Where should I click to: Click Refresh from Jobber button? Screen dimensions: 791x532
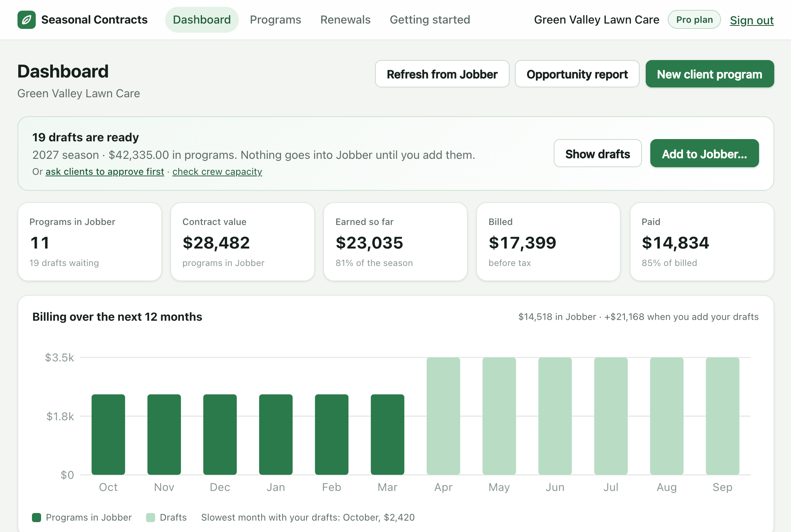coord(442,74)
